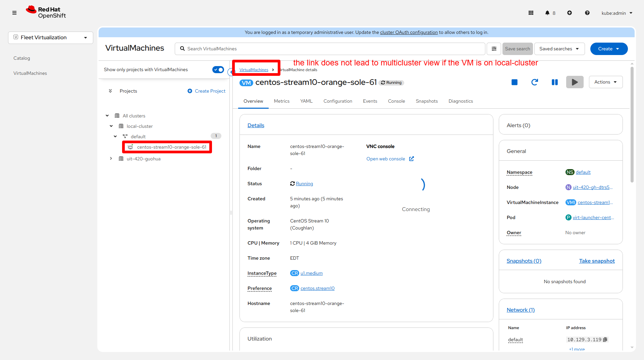Open the Create dropdown button

pyautogui.click(x=609, y=49)
